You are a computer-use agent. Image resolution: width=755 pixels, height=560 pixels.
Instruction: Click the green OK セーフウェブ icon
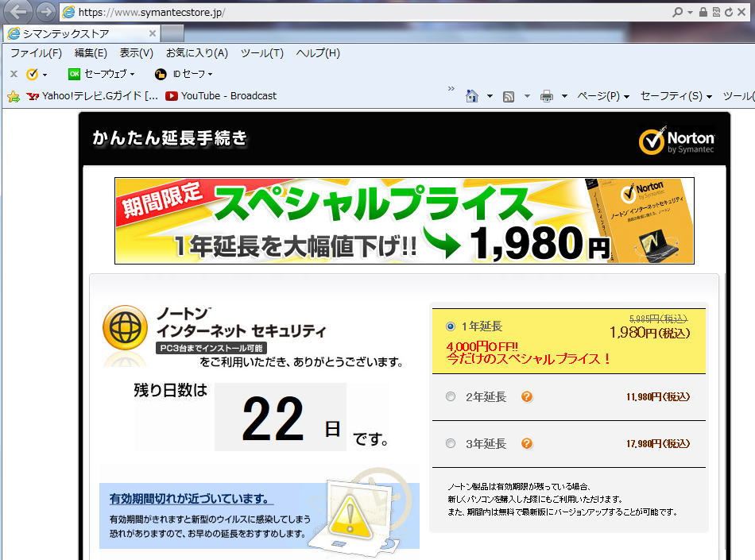click(74, 74)
